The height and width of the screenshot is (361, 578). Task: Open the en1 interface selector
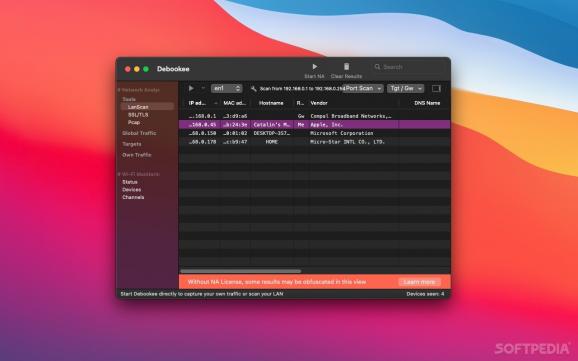click(226, 88)
